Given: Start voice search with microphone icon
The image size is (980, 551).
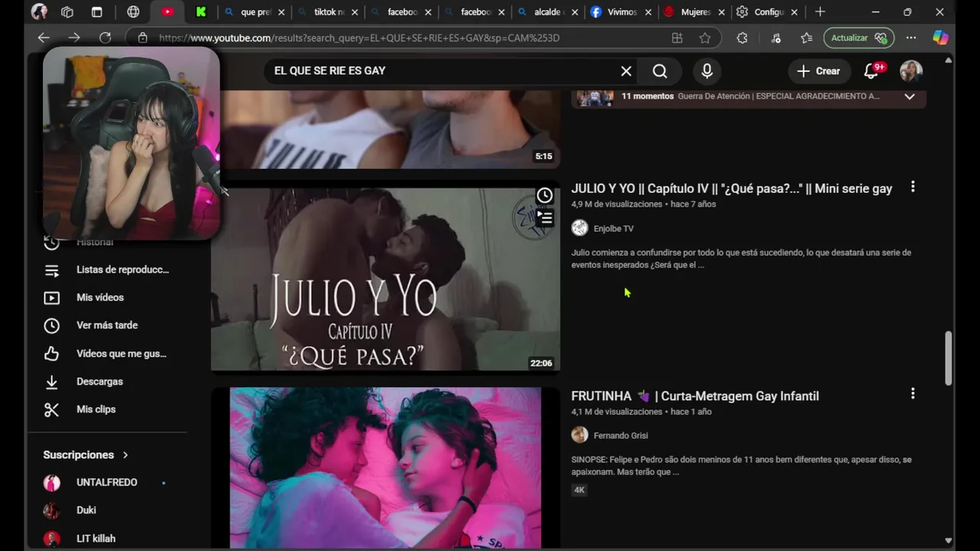Looking at the screenshot, I should 707,71.
